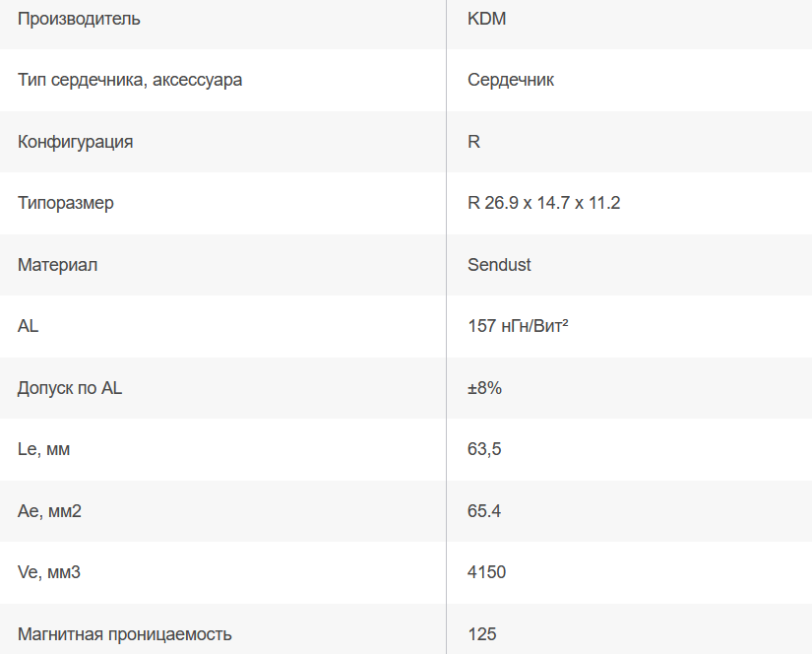
Task: Select the size value "R 26.9 x 14.7 x 11.2"
Action: point(544,203)
